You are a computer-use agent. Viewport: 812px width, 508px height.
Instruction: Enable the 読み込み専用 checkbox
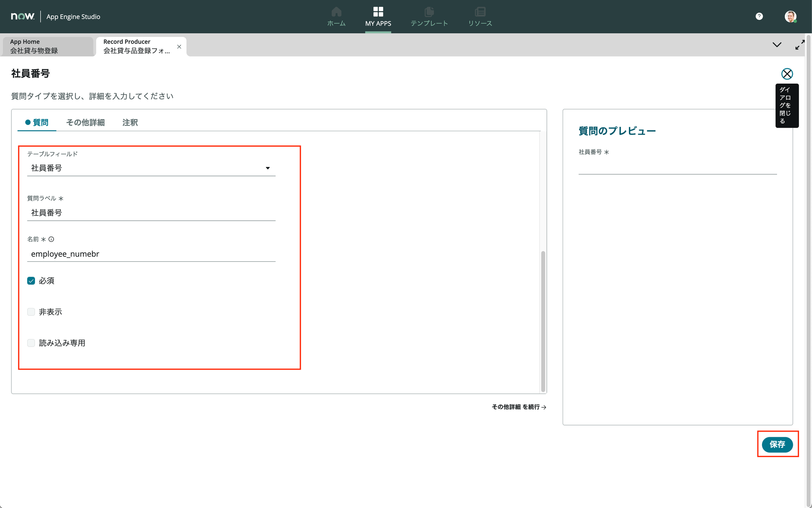point(31,343)
